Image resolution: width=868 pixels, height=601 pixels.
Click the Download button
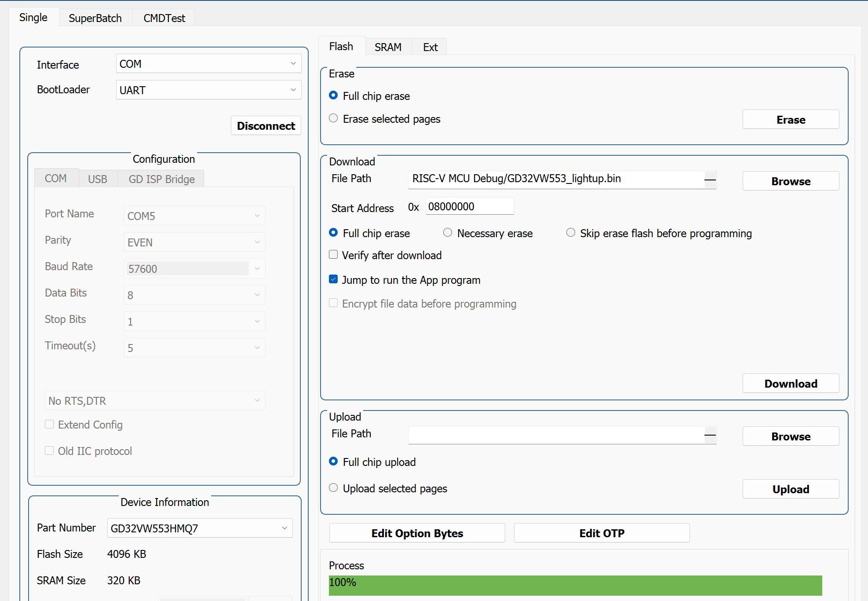790,383
